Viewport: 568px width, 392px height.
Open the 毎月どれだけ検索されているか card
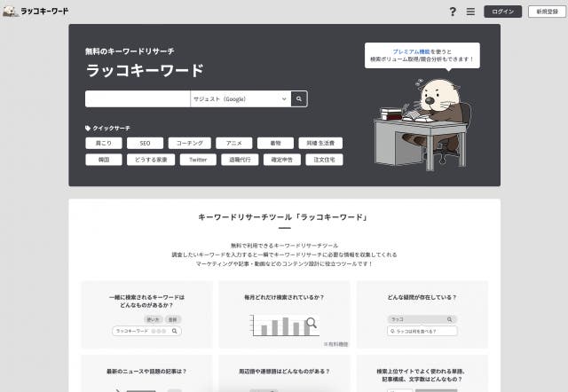click(284, 315)
